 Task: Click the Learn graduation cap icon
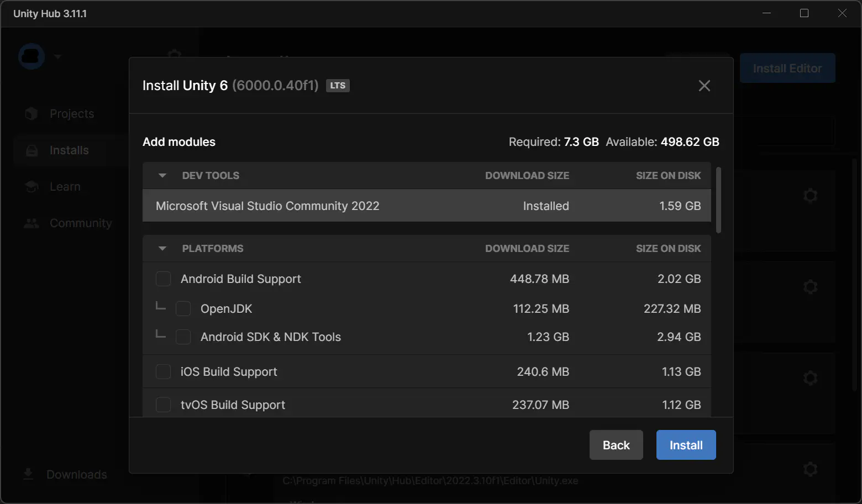(x=31, y=187)
